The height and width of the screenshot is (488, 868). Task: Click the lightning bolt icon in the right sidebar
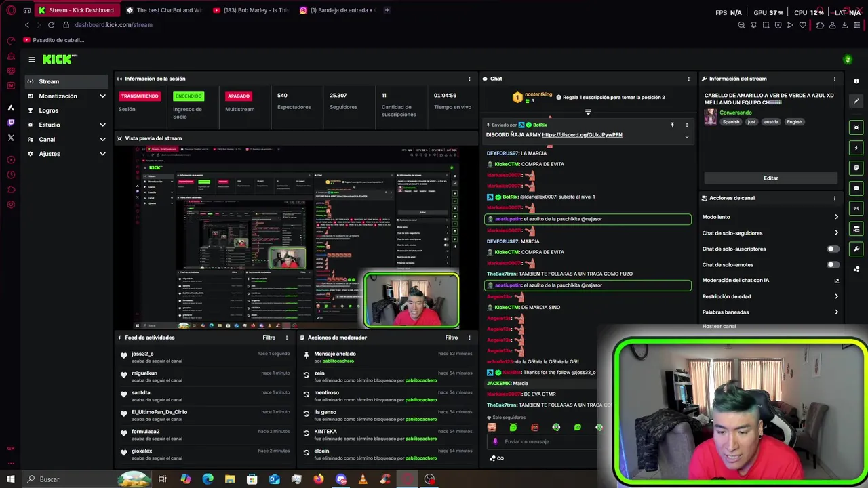pos(856,148)
